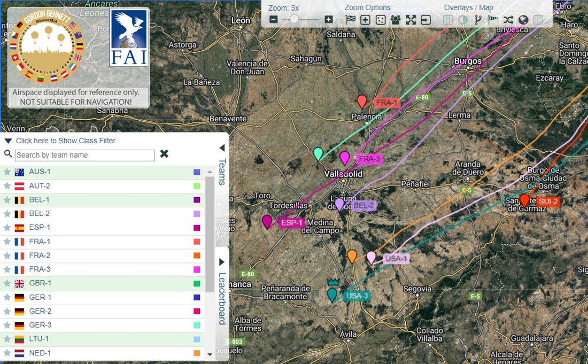Viewport: 588px width, 364px height.
Task: Click the zoom out minus button
Action: 274,20
